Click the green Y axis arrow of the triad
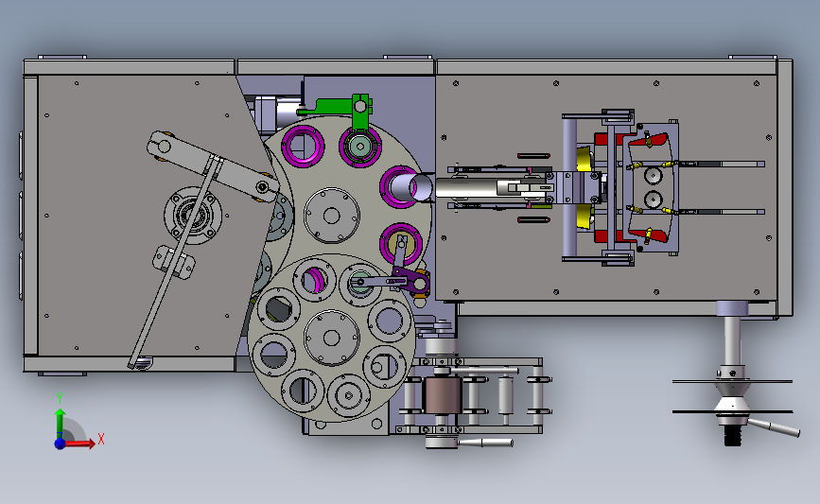This screenshot has width=820, height=504. pos(60,424)
